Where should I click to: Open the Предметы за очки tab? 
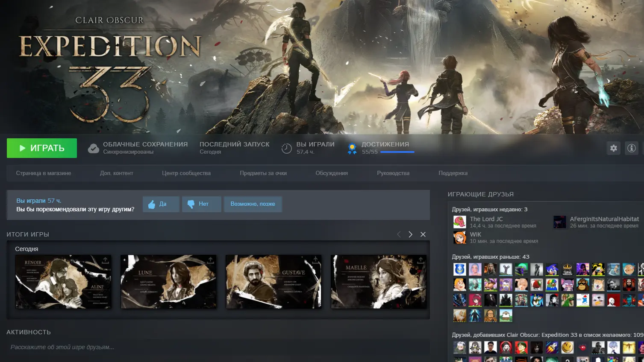tap(263, 173)
